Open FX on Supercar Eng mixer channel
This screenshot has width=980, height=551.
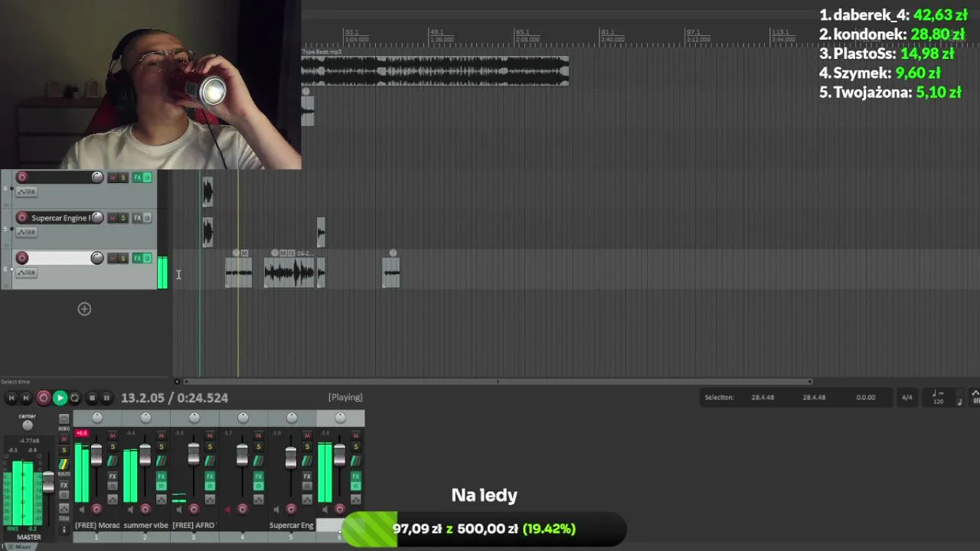click(x=307, y=476)
